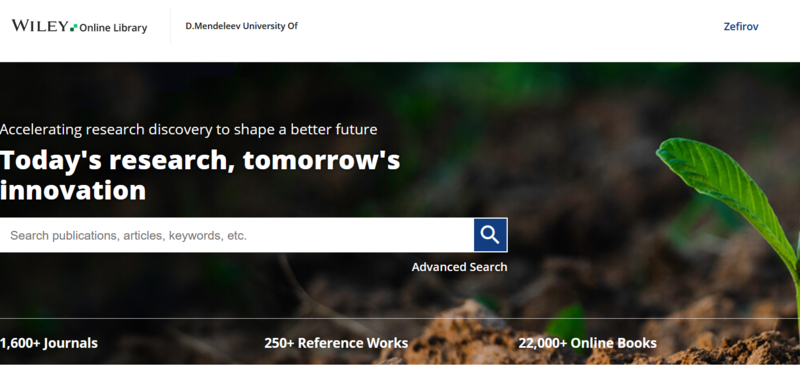Click the D.Mendeleev University Of label
Viewport: 800px width, 367px height.
(x=241, y=26)
